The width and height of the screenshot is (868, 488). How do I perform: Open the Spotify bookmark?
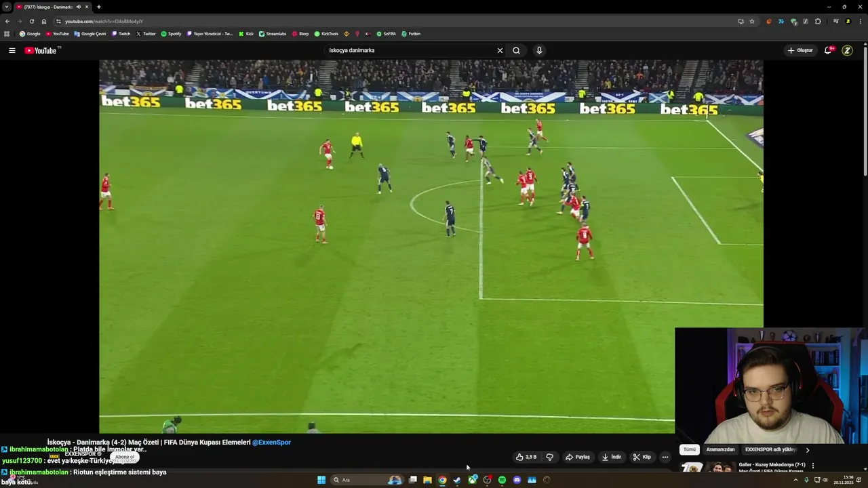[172, 33]
